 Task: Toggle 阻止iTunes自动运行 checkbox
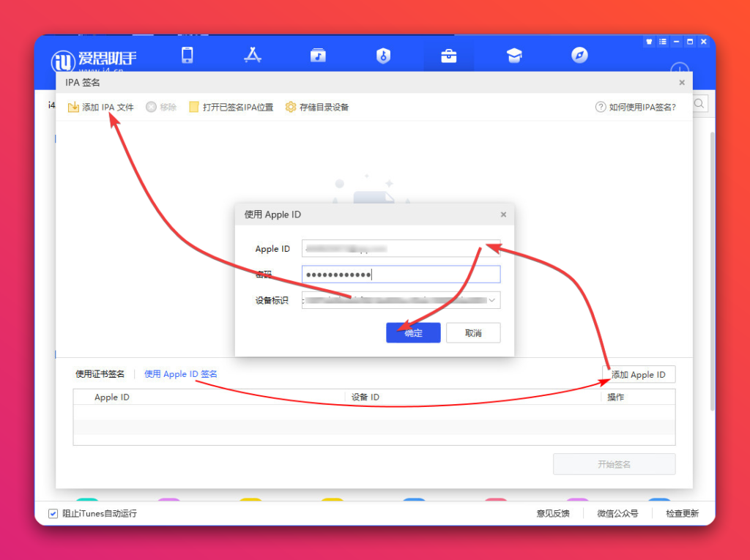click(x=53, y=514)
